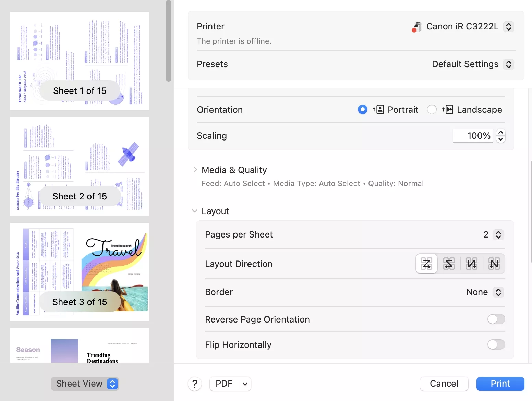Open the Border popup menu

coord(498,292)
